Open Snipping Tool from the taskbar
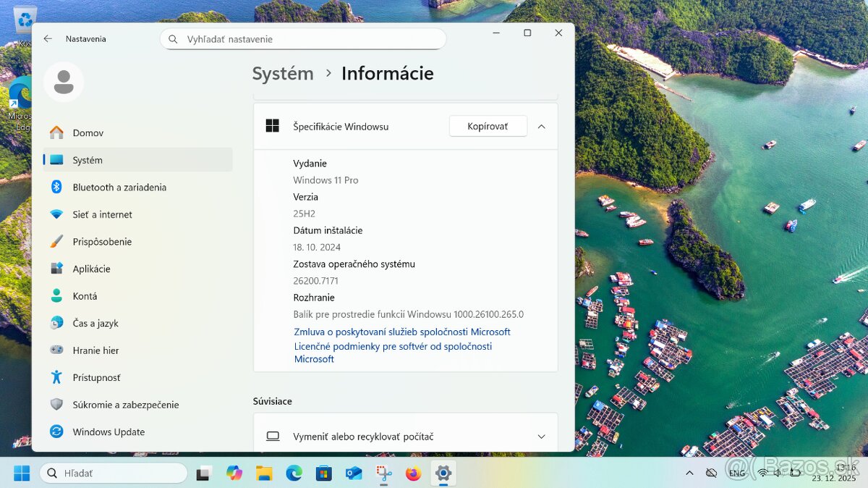The height and width of the screenshot is (488, 868). (383, 474)
